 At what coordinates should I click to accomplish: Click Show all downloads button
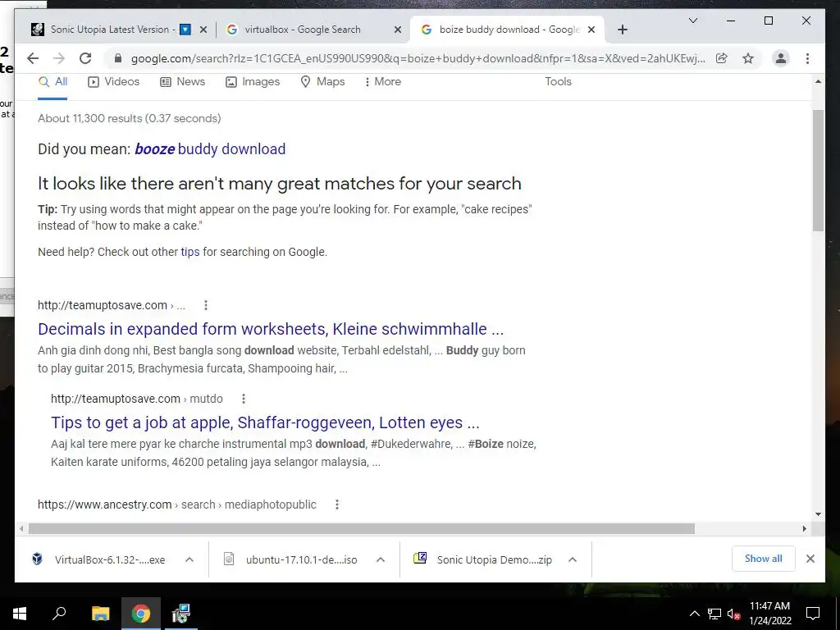pyautogui.click(x=764, y=559)
